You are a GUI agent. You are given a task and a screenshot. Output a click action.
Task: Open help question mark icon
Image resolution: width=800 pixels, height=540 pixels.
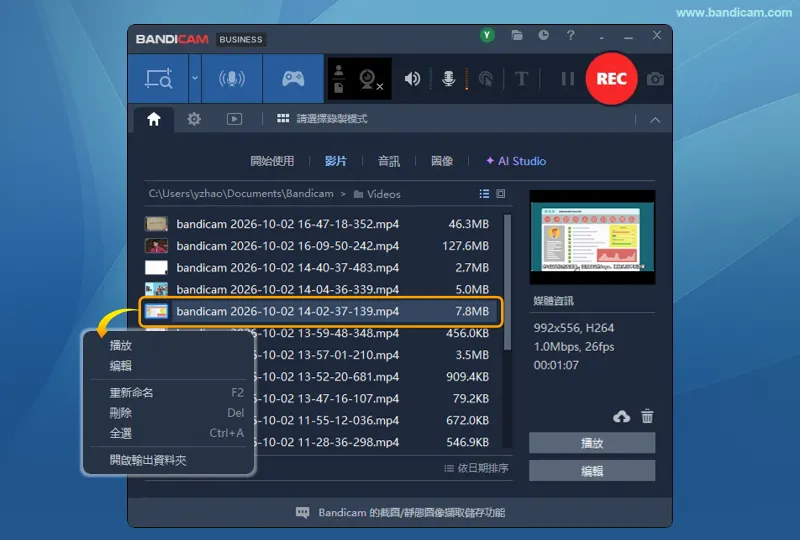[x=570, y=35]
